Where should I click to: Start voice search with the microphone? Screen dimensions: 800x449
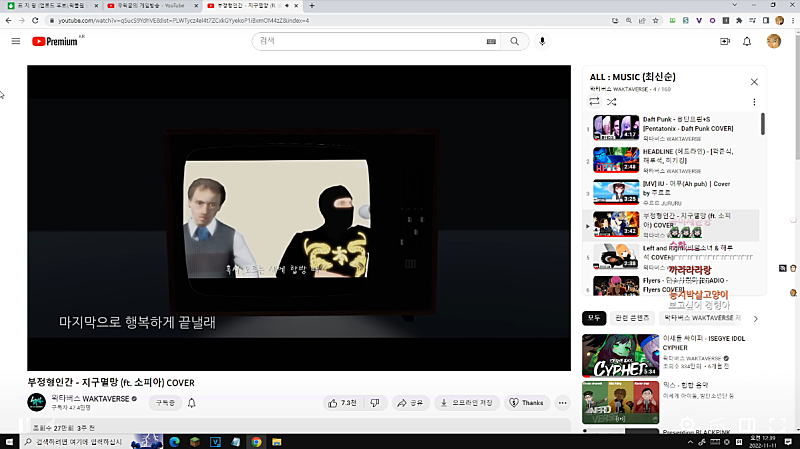542,41
